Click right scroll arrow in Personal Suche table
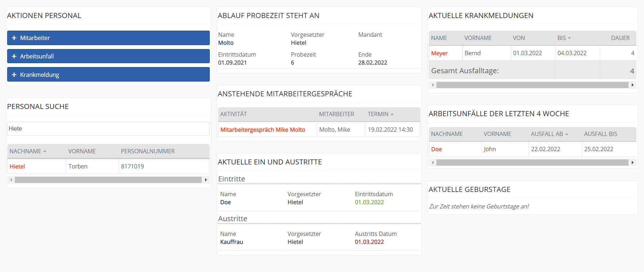This screenshot has width=644, height=272. coord(206,180)
